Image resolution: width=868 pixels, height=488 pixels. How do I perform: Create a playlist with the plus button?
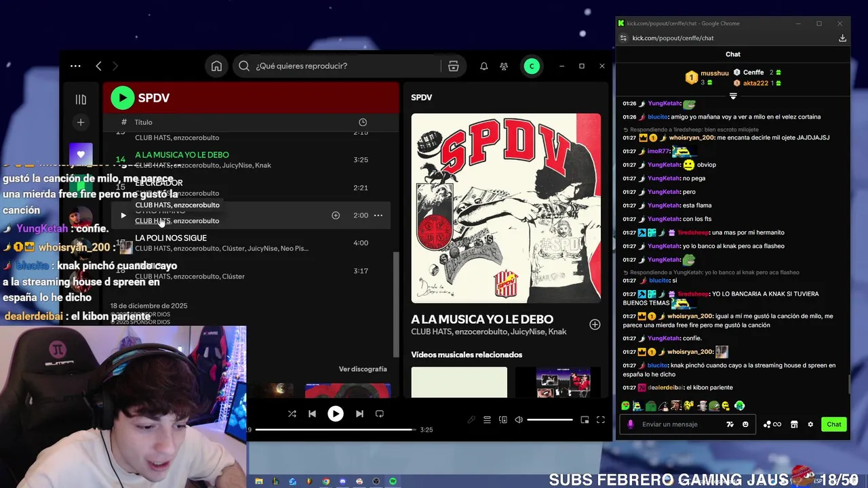(x=81, y=122)
